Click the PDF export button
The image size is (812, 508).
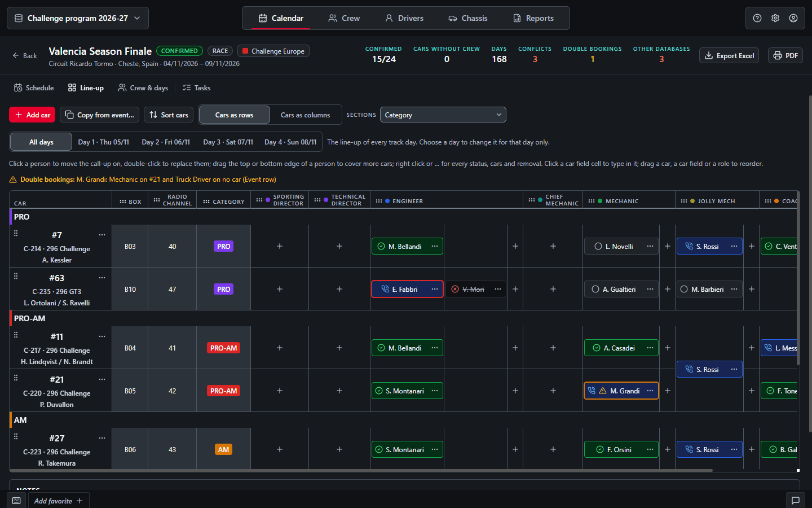785,55
